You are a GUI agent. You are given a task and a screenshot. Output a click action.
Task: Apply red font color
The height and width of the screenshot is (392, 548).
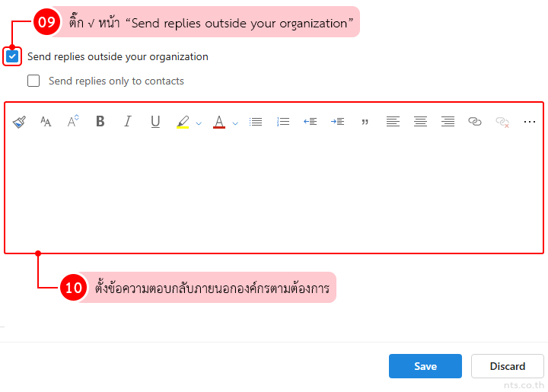[x=219, y=122]
